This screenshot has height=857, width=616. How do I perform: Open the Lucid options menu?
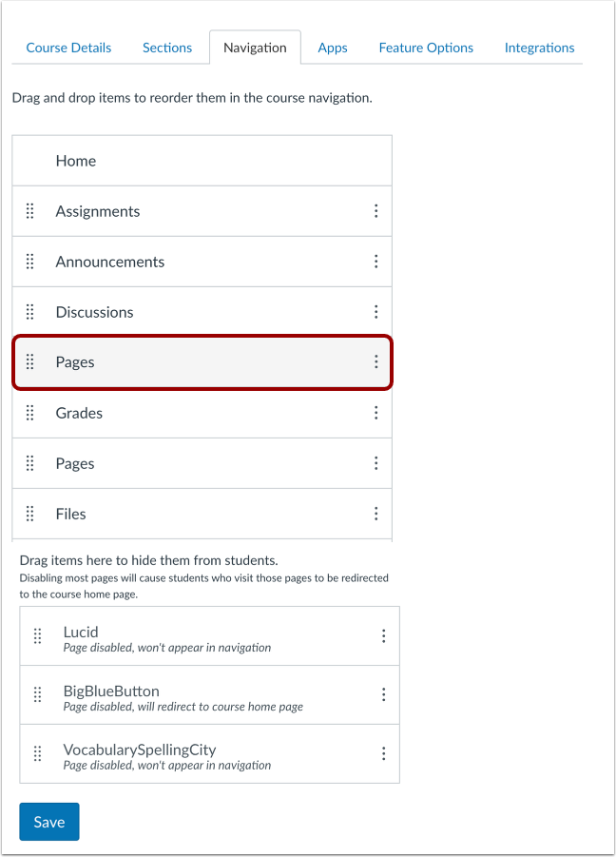pyautogui.click(x=384, y=635)
